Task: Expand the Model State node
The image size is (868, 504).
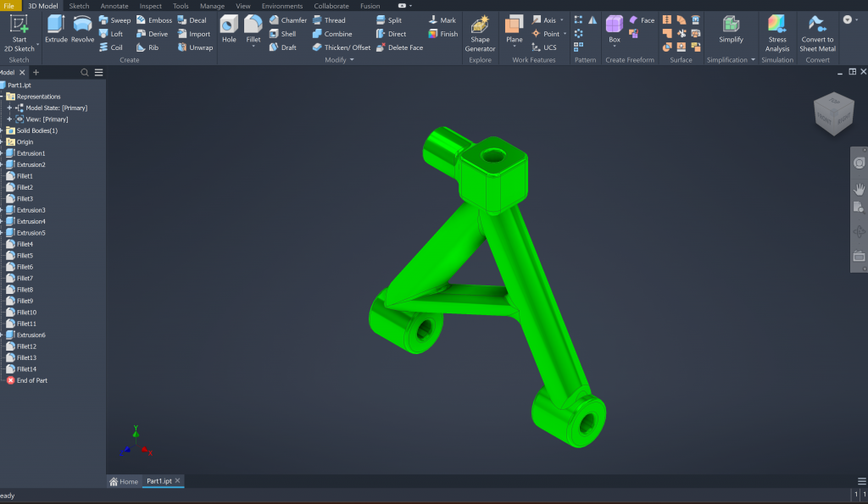Action: coord(9,108)
